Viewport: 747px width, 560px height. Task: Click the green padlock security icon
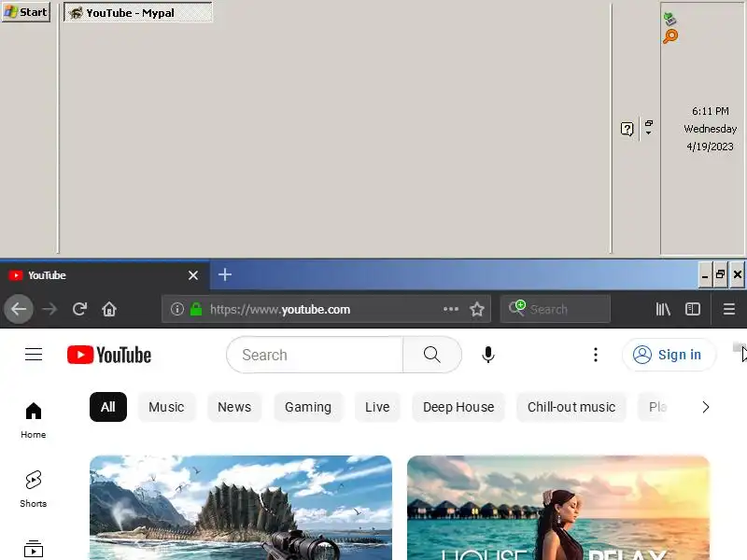click(x=196, y=310)
